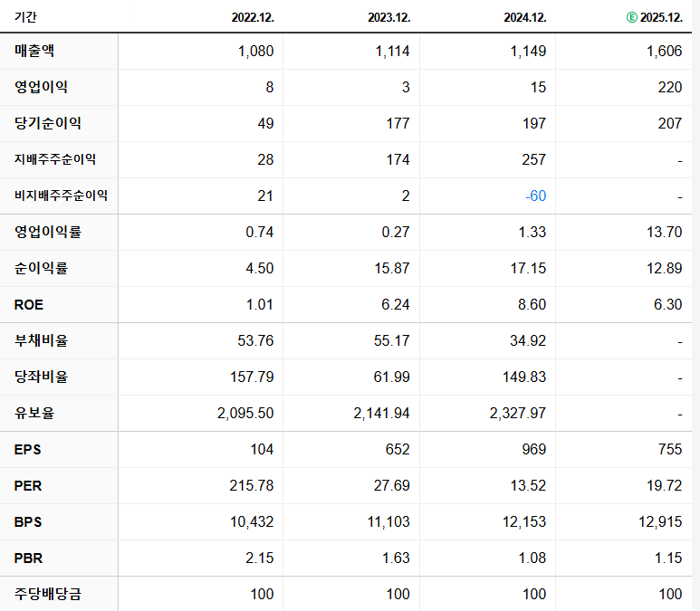Viewport: 700px width, 611px height.
Task: Click the ROE value 1.01
Action: click(260, 304)
